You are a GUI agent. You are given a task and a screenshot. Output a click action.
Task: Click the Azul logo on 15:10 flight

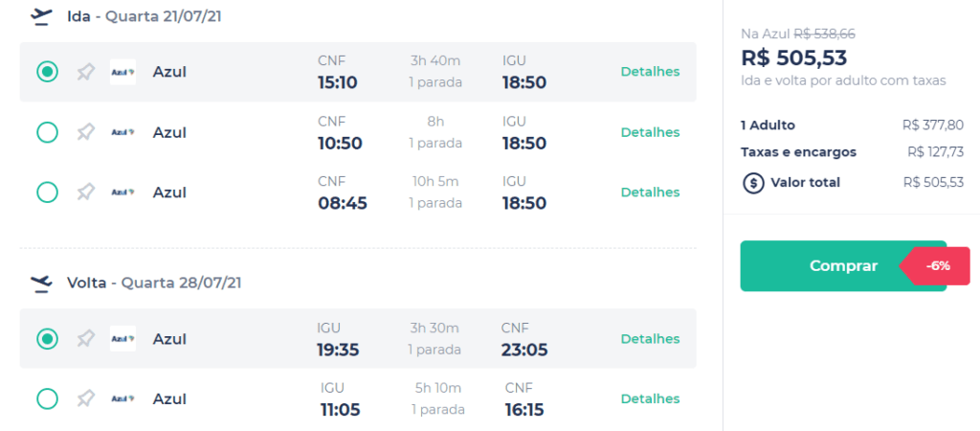[122, 72]
